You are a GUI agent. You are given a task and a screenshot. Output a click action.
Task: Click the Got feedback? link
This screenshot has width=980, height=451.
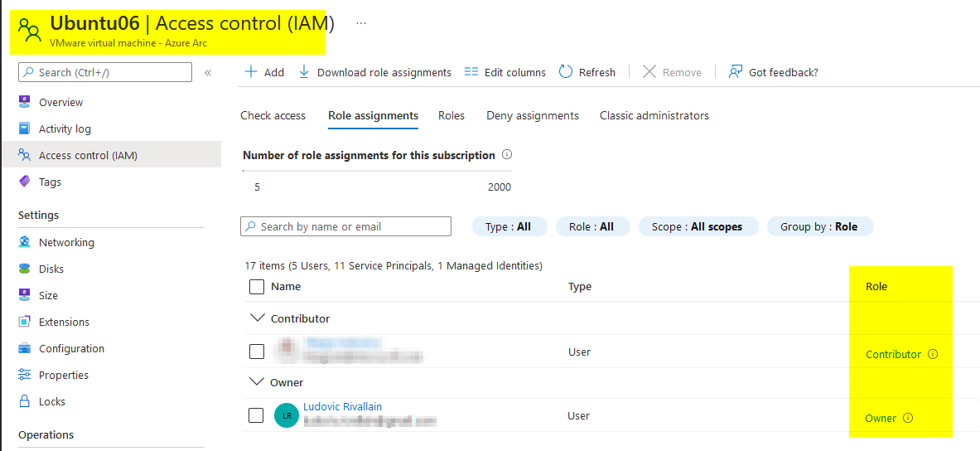click(x=784, y=73)
